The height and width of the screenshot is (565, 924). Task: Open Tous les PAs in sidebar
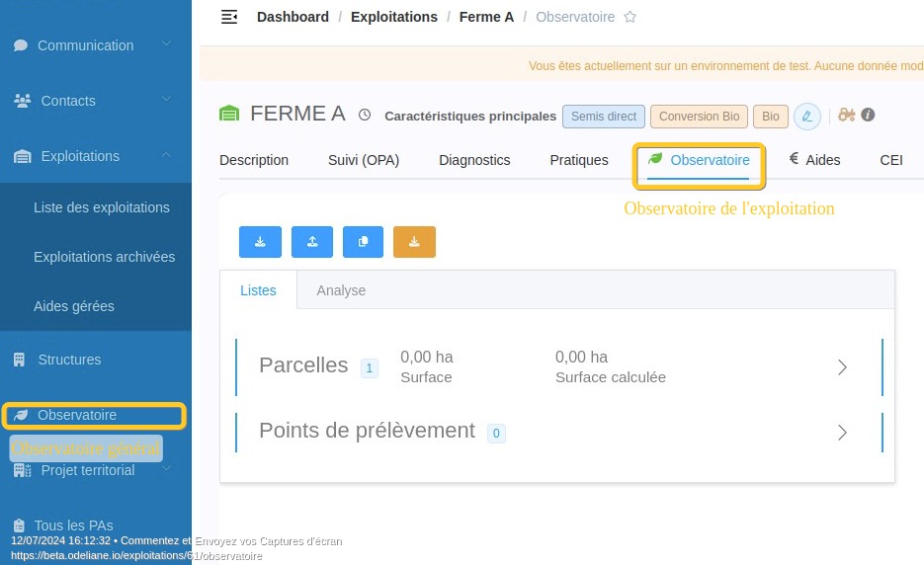[74, 525]
